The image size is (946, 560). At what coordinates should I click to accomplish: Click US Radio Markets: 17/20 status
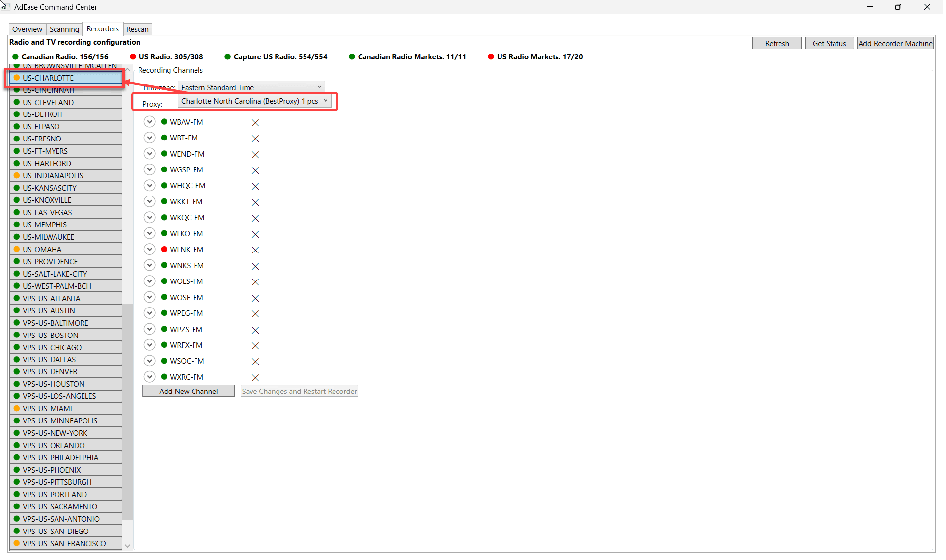coord(535,57)
